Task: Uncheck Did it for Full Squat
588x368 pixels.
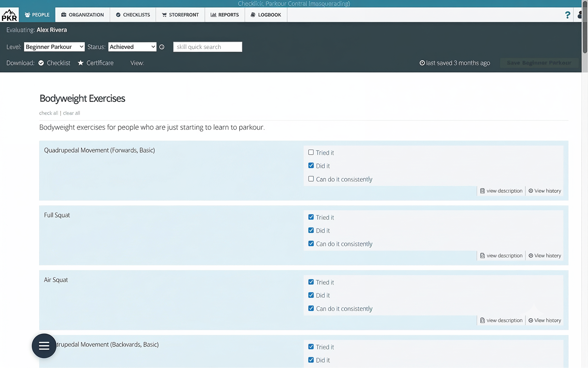Action: click(311, 230)
